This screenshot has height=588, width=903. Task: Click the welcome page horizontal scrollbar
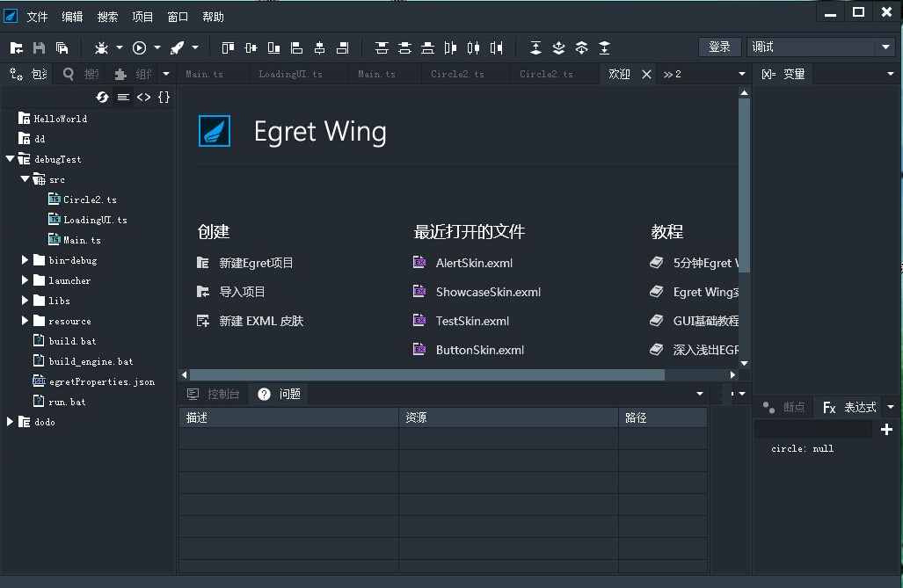427,375
